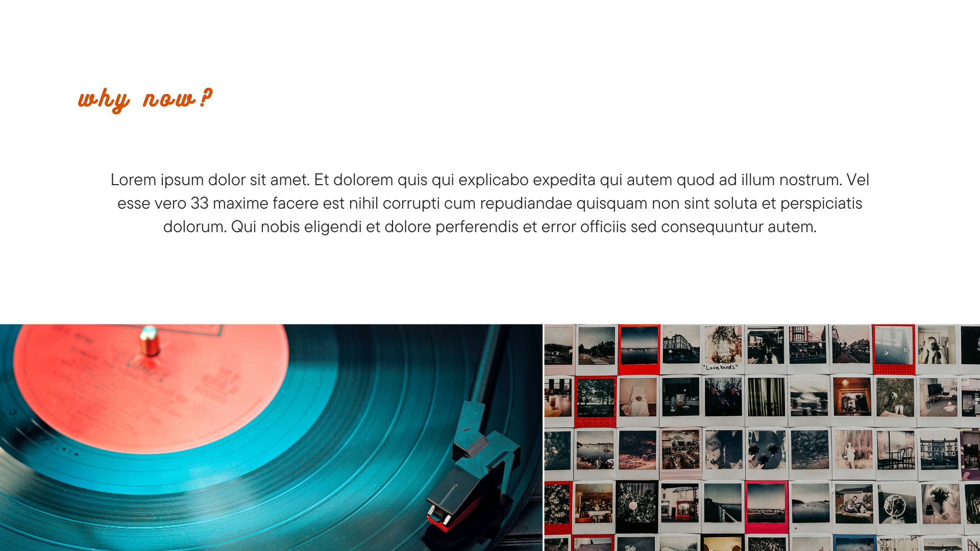Viewport: 980px width, 551px height.
Task: Select the teal vinyl record grooves image
Action: point(271,437)
